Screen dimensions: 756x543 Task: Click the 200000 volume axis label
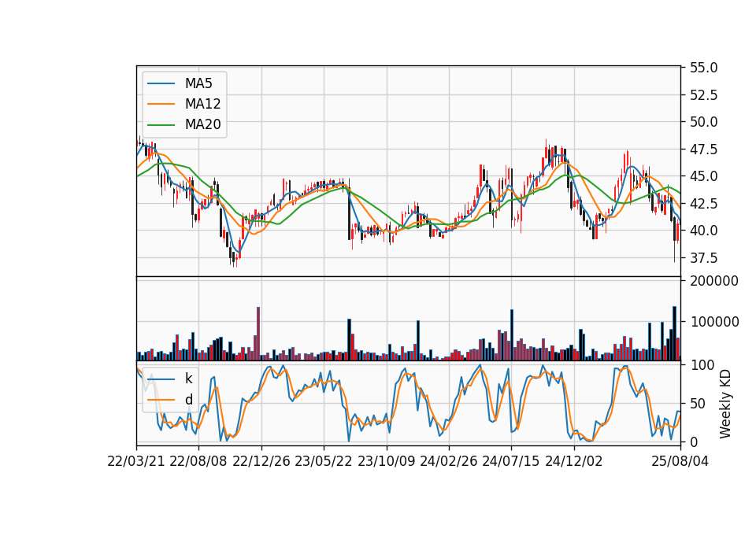click(714, 281)
